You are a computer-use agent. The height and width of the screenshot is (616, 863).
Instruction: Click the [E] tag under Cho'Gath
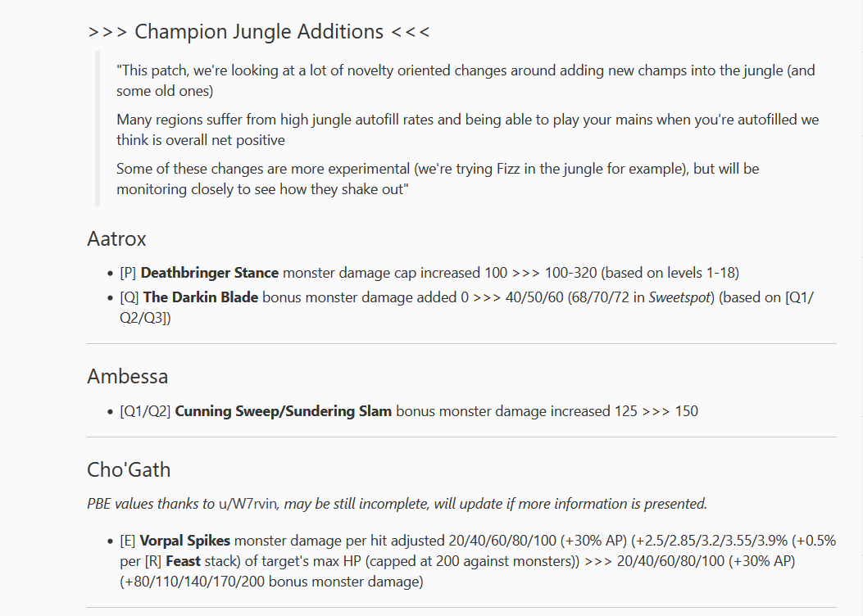coord(127,541)
